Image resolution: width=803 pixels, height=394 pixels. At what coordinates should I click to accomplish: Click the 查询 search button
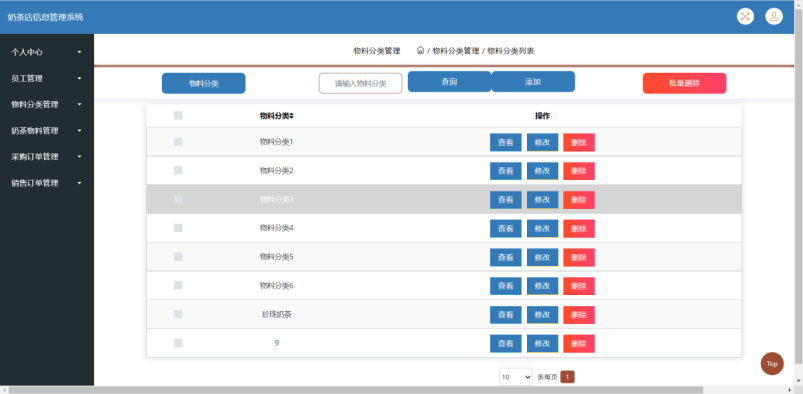click(449, 82)
